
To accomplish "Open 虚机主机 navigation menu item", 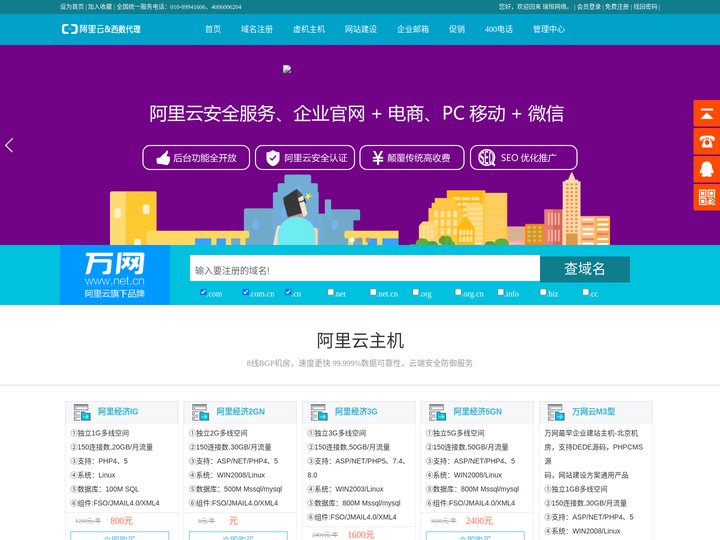I will pos(309,29).
